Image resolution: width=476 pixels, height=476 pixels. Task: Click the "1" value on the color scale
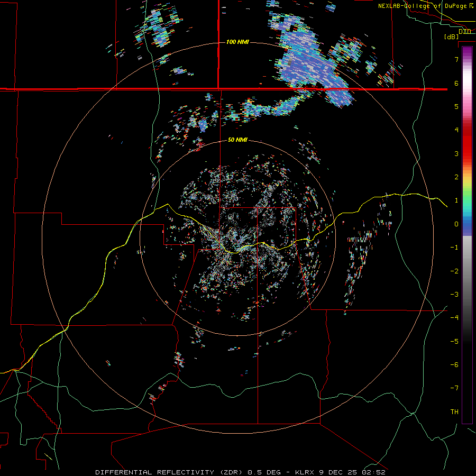[456, 200]
